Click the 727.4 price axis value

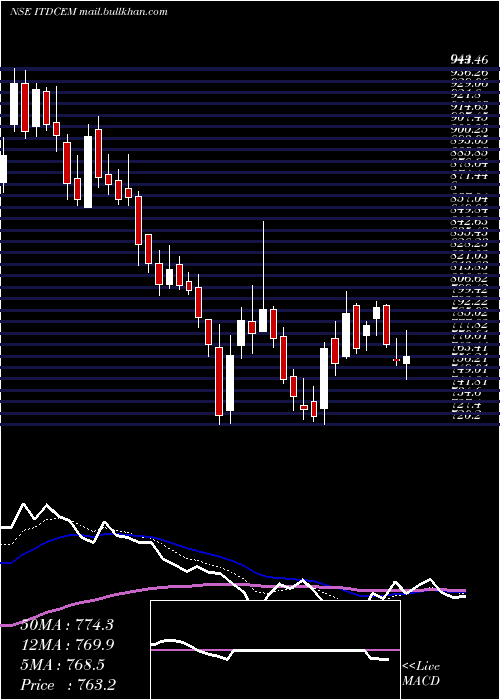469,404
